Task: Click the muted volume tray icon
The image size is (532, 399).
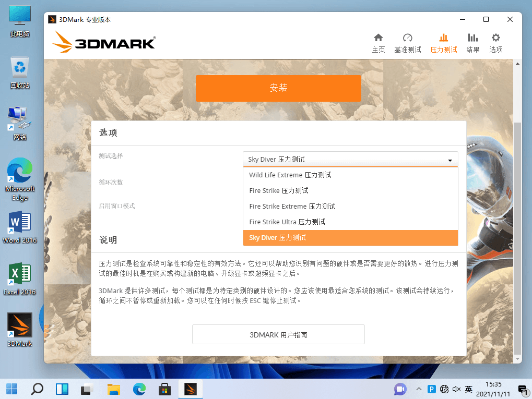Action: pyautogui.click(x=456, y=389)
